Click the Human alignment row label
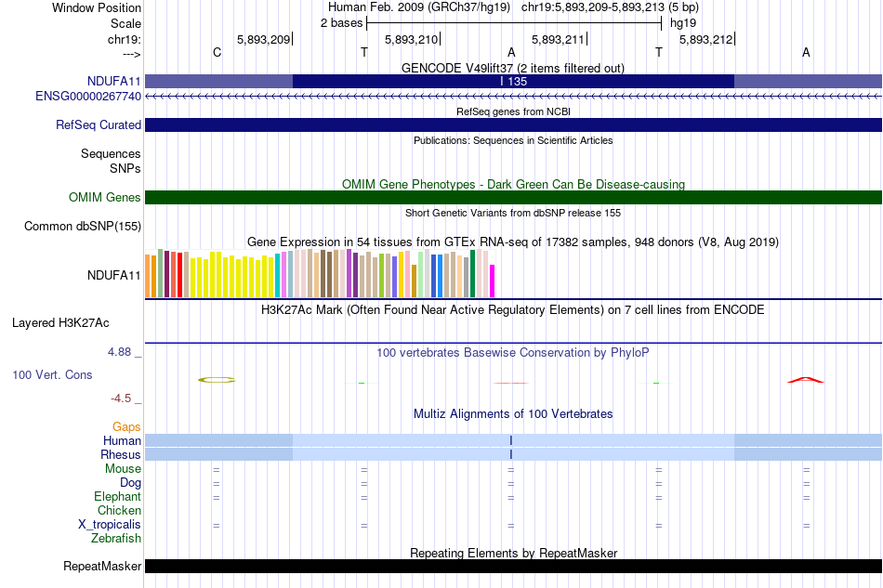 [x=122, y=440]
